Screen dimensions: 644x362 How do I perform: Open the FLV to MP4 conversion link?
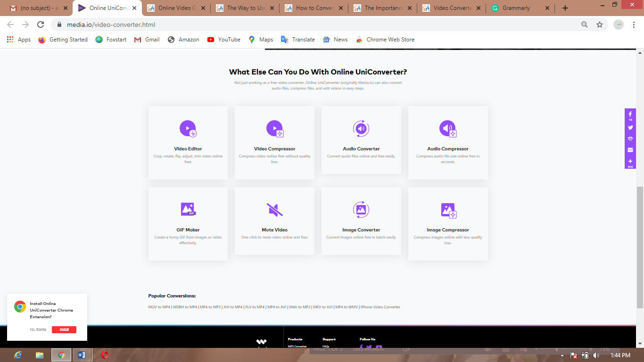tap(255, 307)
